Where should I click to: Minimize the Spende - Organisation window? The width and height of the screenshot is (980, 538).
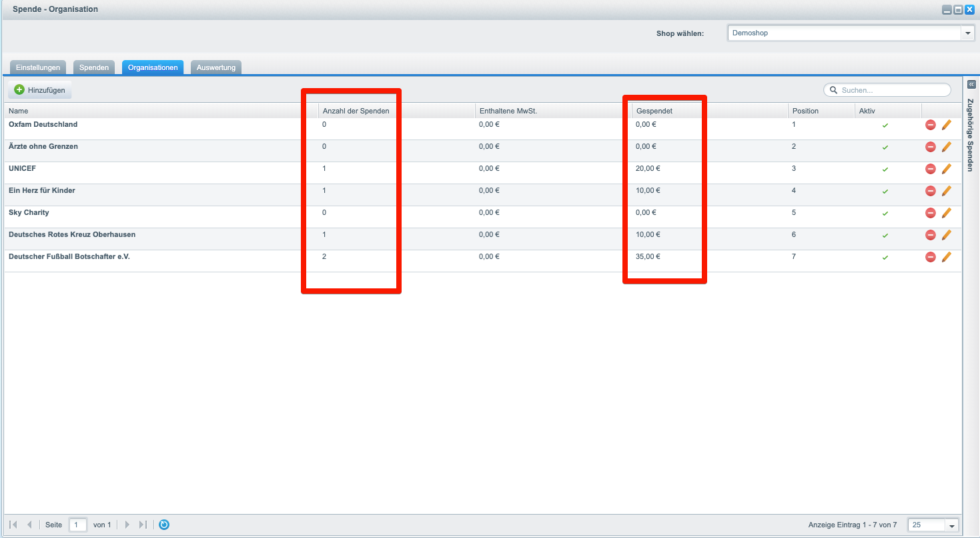(x=947, y=9)
